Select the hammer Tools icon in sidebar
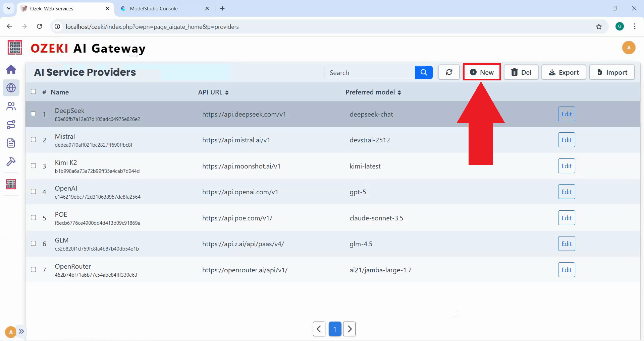This screenshot has width=644, height=341. [x=11, y=161]
